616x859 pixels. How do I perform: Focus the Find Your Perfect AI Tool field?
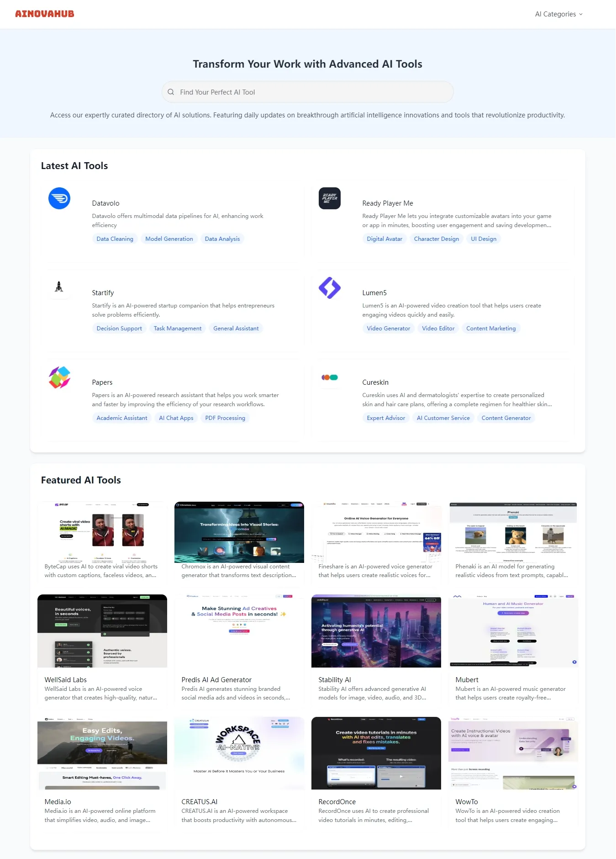(x=307, y=92)
